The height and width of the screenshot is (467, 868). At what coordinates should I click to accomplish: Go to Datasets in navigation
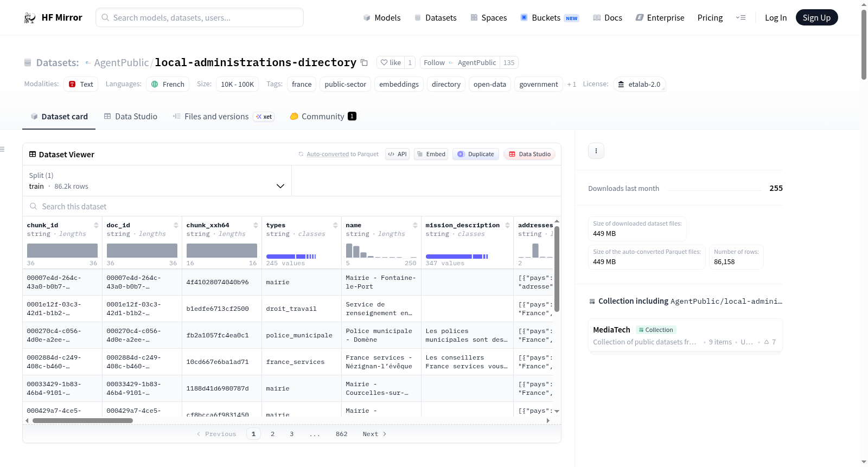coord(436,18)
